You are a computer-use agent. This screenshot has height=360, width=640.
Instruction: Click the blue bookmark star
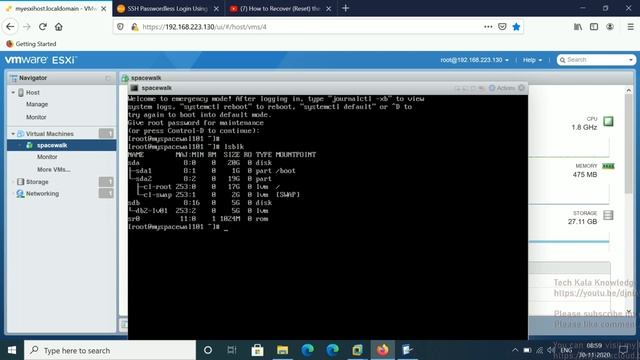(516, 27)
